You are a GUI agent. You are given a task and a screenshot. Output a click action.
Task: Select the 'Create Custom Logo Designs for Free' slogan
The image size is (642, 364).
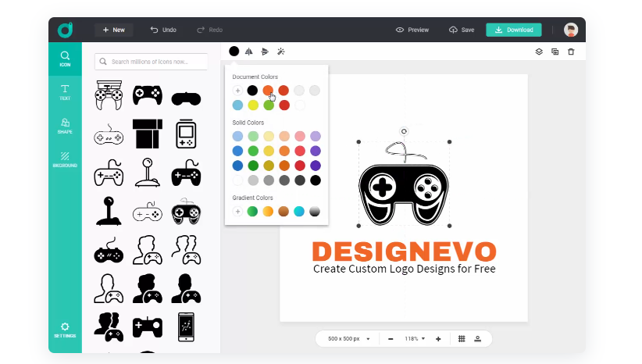click(x=404, y=269)
